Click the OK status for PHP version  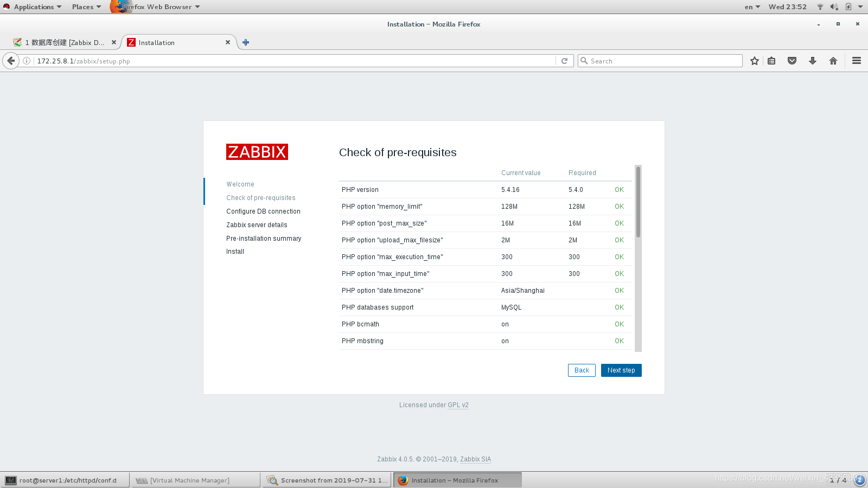(x=619, y=190)
